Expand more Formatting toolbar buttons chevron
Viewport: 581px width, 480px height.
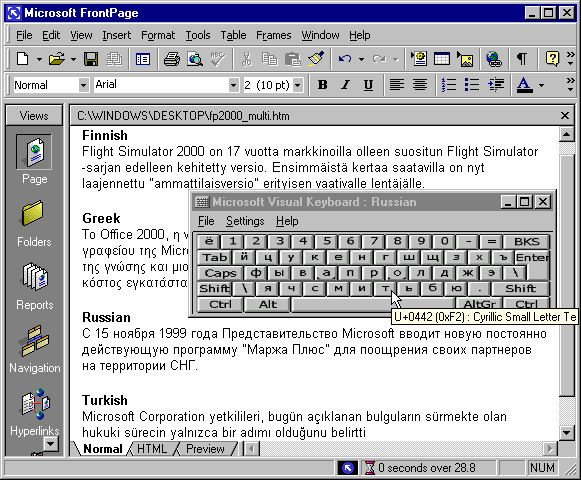click(x=570, y=85)
